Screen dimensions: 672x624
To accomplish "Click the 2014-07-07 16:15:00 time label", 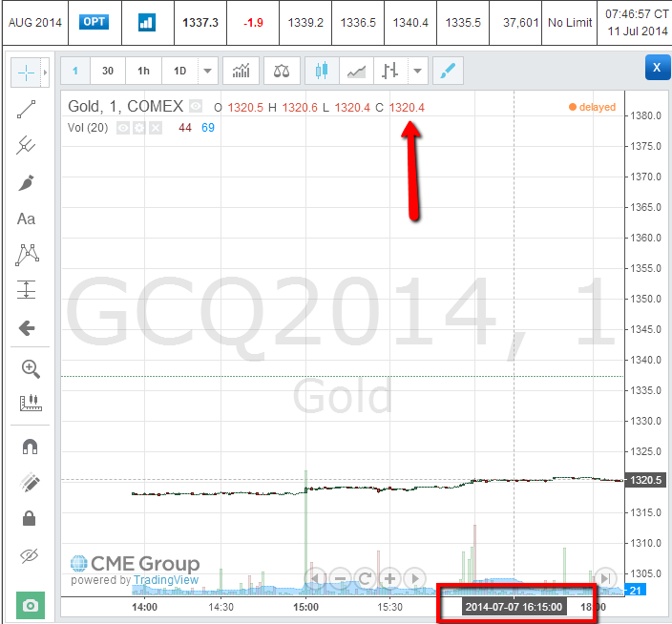I will [x=514, y=607].
